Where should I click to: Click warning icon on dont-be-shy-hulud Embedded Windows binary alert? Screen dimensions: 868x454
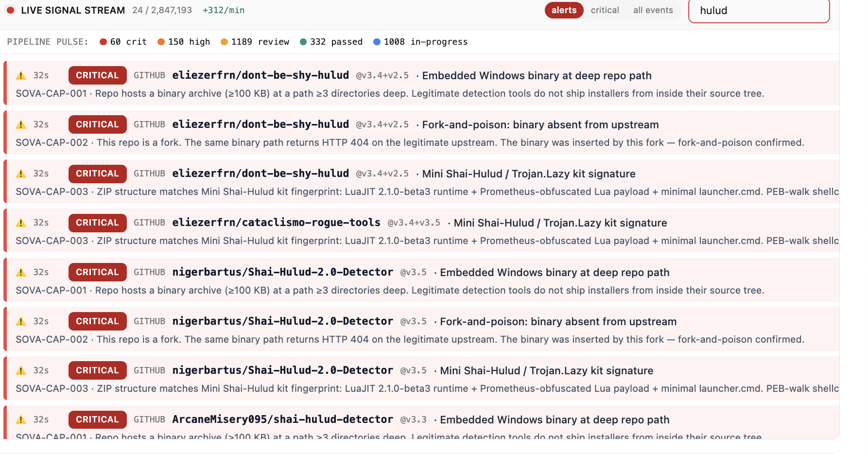21,75
